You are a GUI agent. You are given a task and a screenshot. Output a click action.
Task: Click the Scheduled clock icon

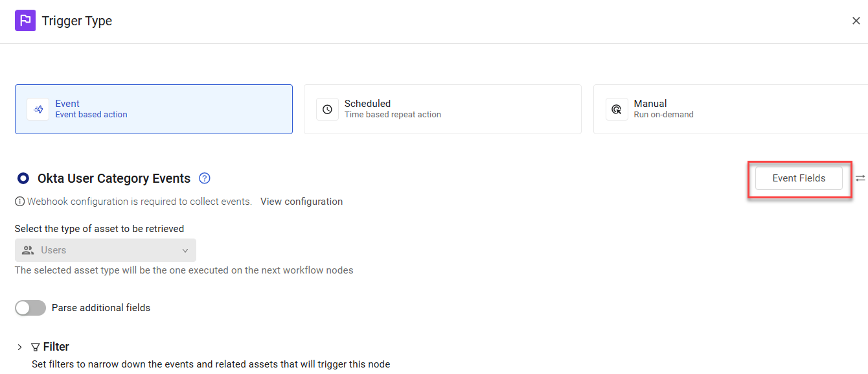click(x=327, y=110)
